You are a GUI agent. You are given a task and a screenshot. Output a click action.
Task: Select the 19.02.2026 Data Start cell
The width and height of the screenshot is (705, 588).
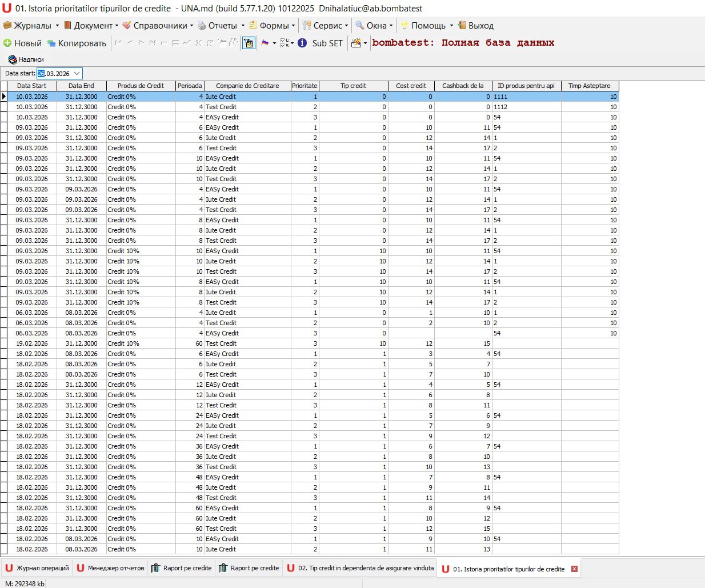click(x=32, y=343)
